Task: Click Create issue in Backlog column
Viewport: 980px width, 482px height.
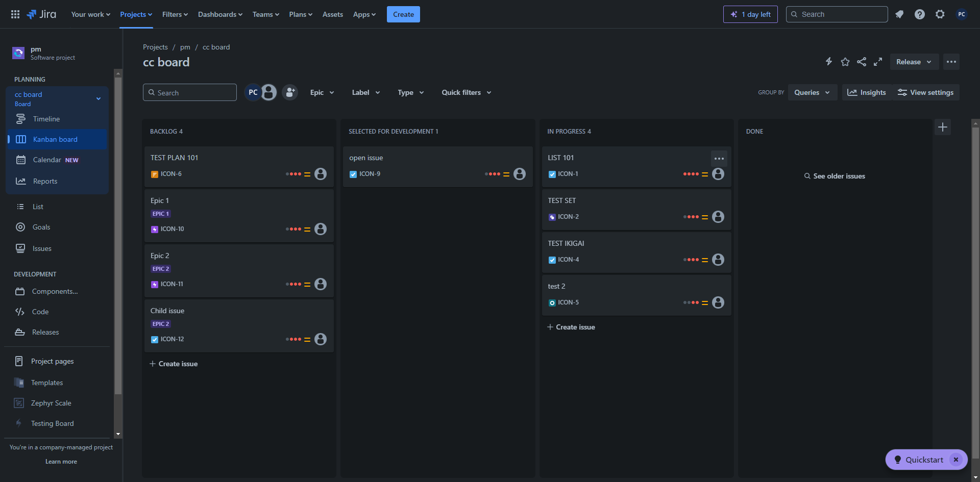Action: [x=174, y=364]
